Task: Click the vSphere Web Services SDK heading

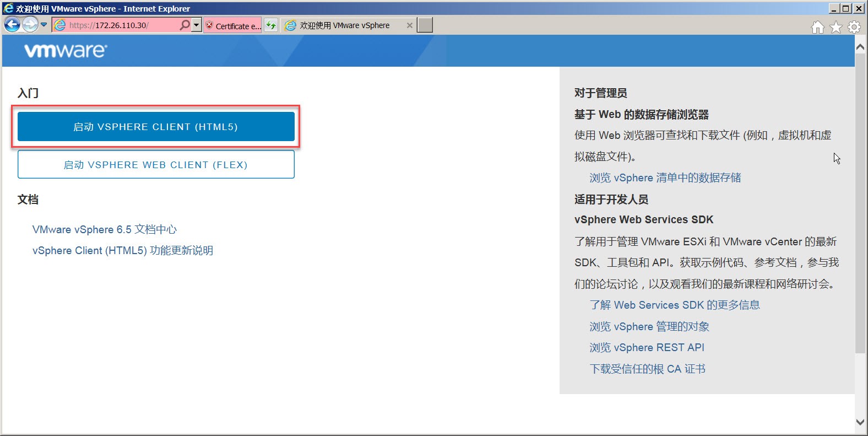Action: [x=644, y=219]
